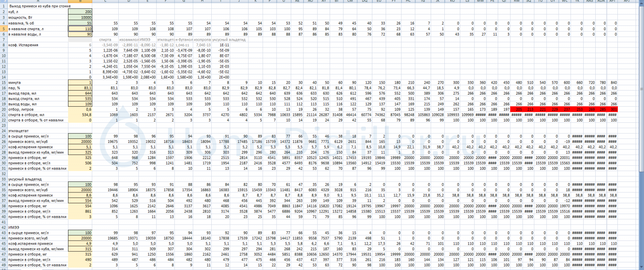Select the red cell with value 301
Image resolution: width=644 pixels, height=270 pixels.
612,109
